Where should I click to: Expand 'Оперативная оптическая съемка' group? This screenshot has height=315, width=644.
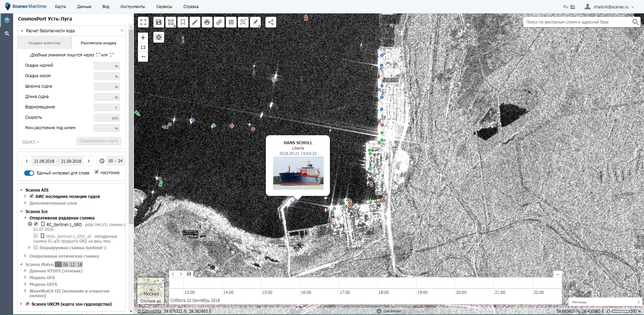[x=26, y=256]
